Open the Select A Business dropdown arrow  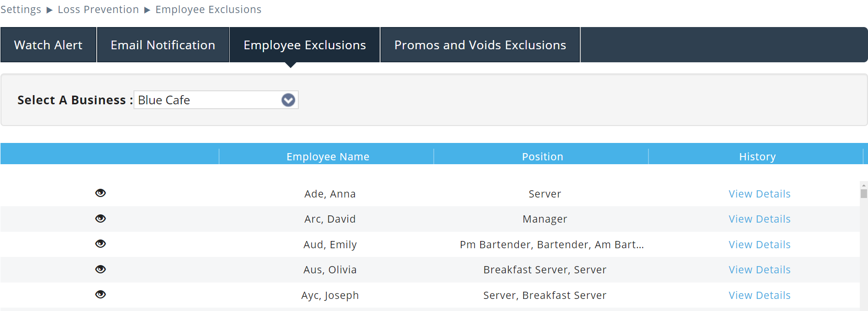288,100
